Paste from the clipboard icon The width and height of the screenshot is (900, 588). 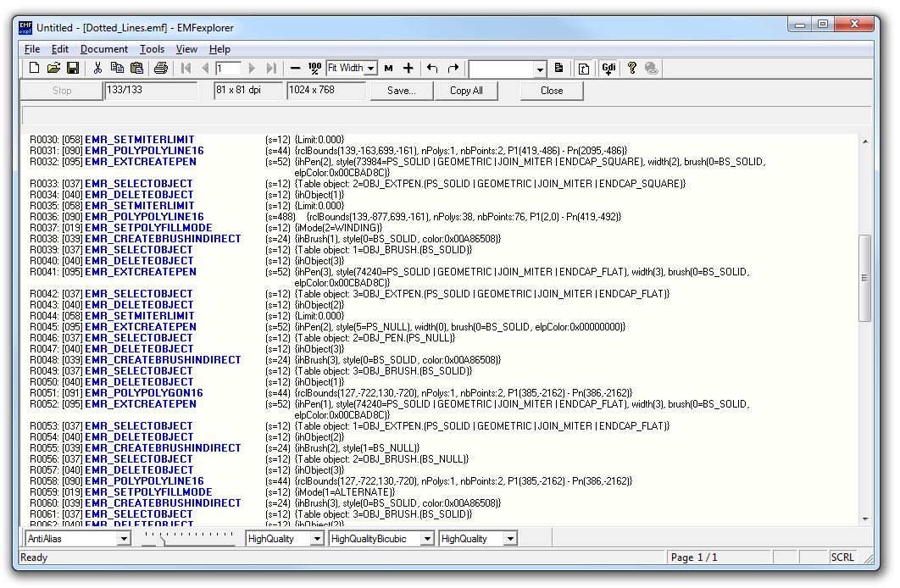[x=136, y=69]
